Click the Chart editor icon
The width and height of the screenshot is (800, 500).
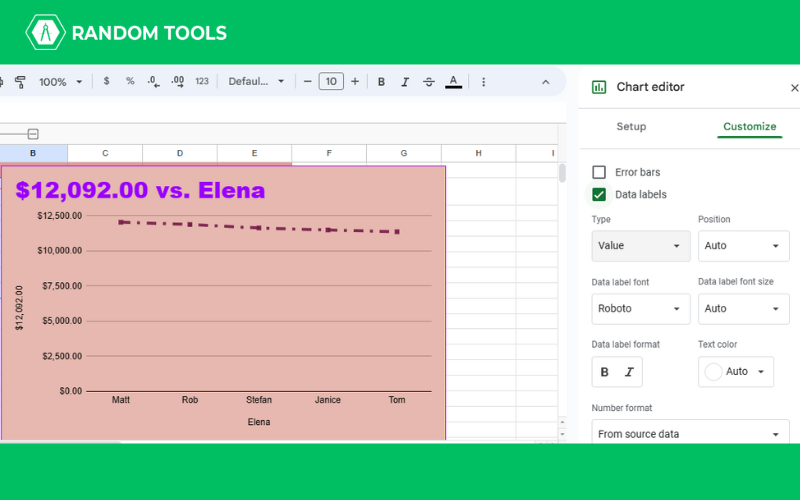click(598, 87)
